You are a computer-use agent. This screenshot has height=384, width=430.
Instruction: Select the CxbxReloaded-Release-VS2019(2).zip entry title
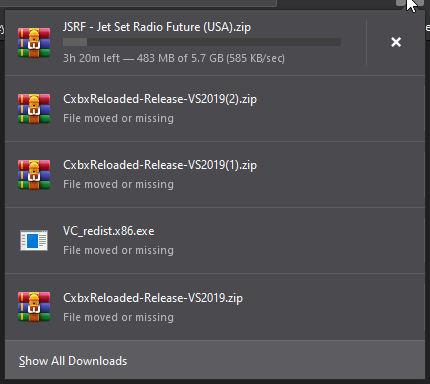point(160,99)
